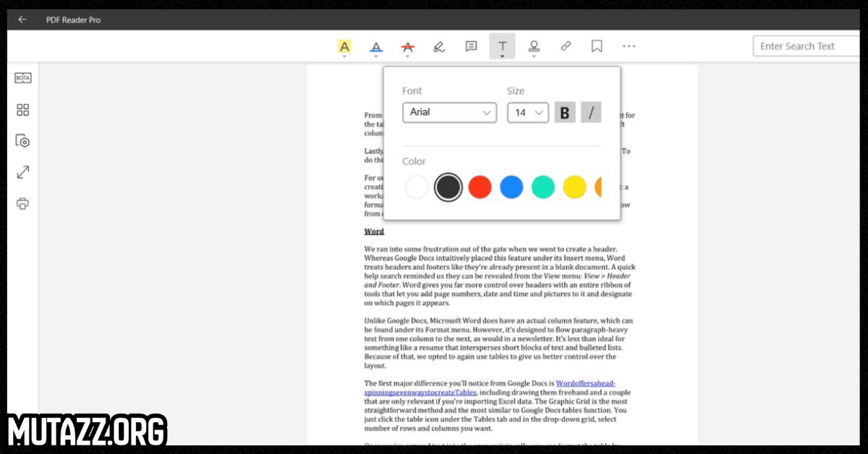Open the Arial font dropdown
This screenshot has height=454, width=868.
click(449, 113)
